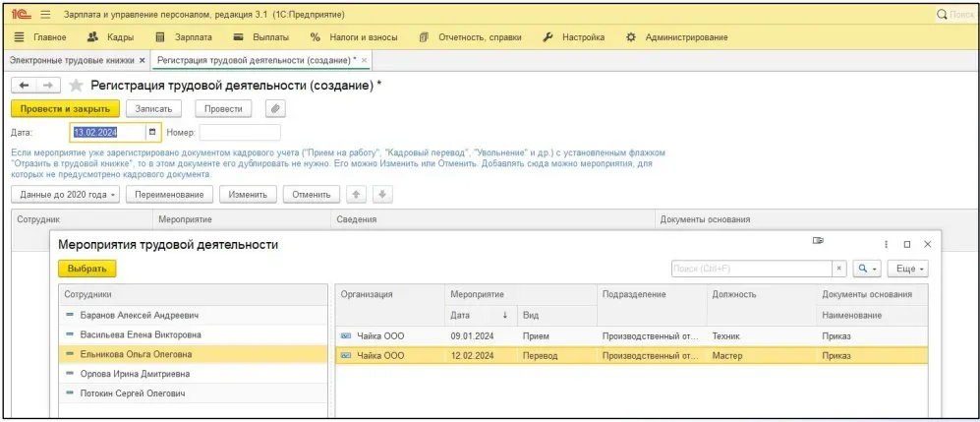980x422 pixels.
Task: Open the calendar picker for Дата
Action: coord(152,133)
